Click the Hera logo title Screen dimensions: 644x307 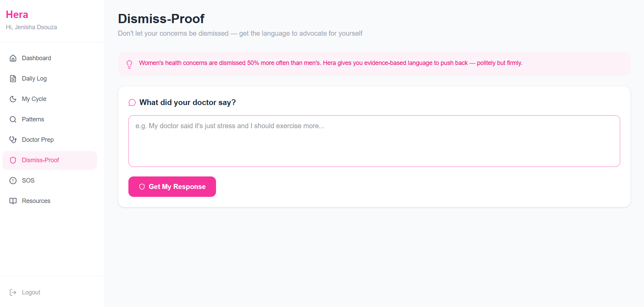point(17,15)
